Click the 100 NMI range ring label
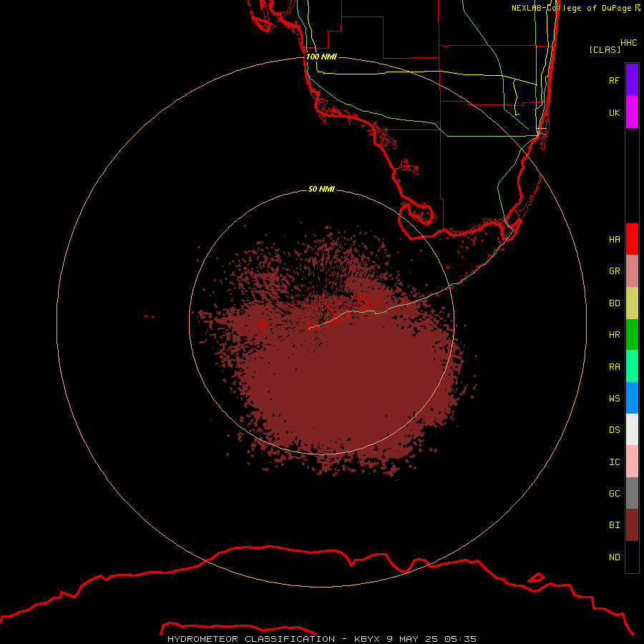This screenshot has width=644, height=644. click(321, 57)
